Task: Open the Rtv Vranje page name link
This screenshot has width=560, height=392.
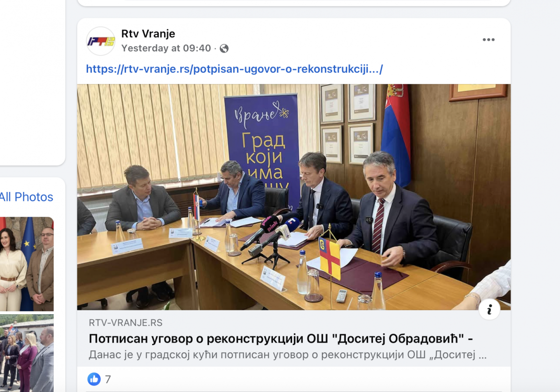Action: [148, 34]
